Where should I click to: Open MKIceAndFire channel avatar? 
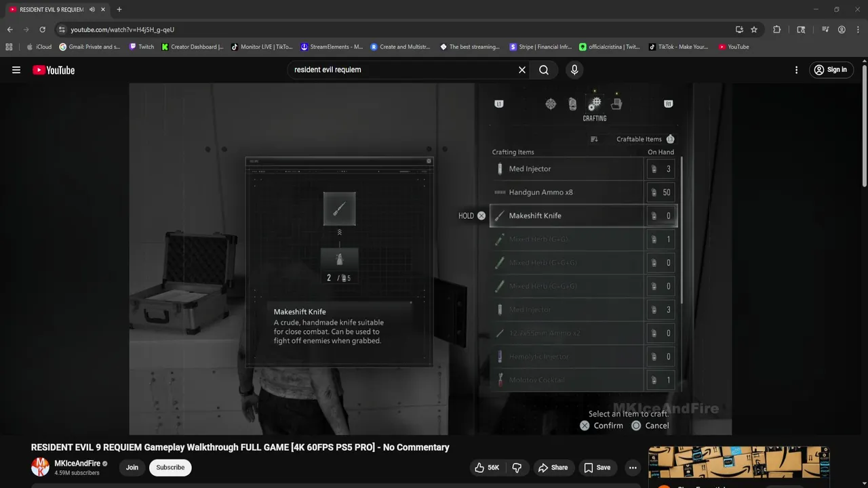pyautogui.click(x=41, y=467)
